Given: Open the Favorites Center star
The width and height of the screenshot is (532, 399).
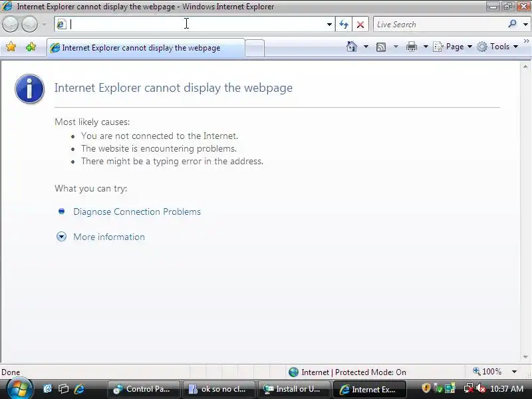Looking at the screenshot, I should click(11, 47).
